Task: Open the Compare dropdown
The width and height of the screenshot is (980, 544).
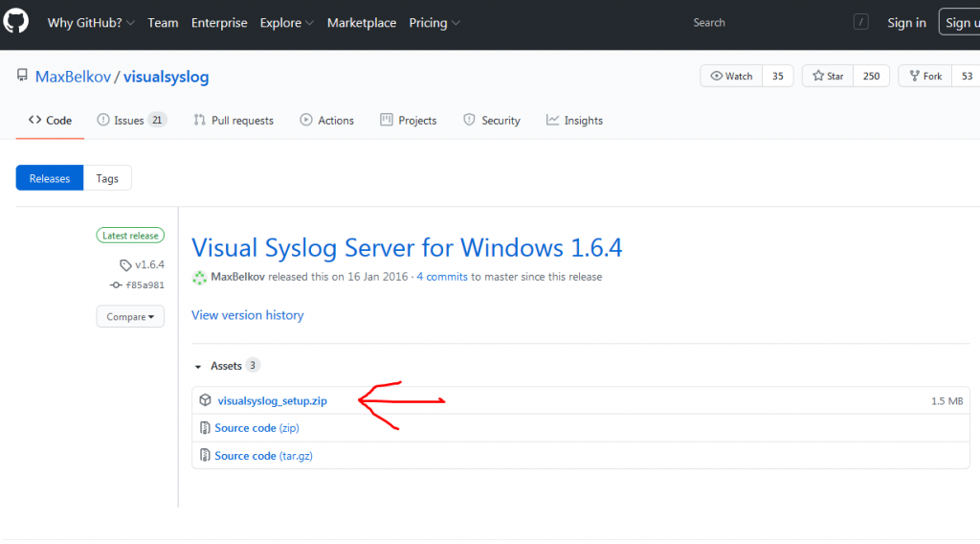Action: (x=130, y=316)
